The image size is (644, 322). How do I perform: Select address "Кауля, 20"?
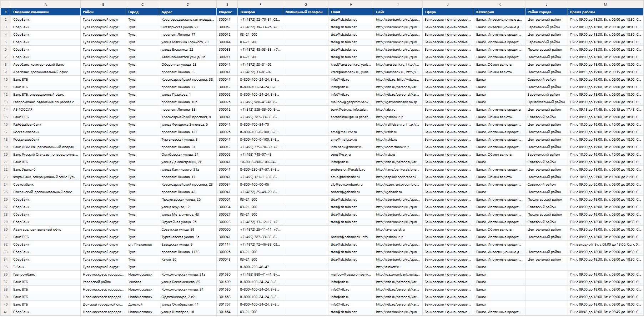pos(188,260)
